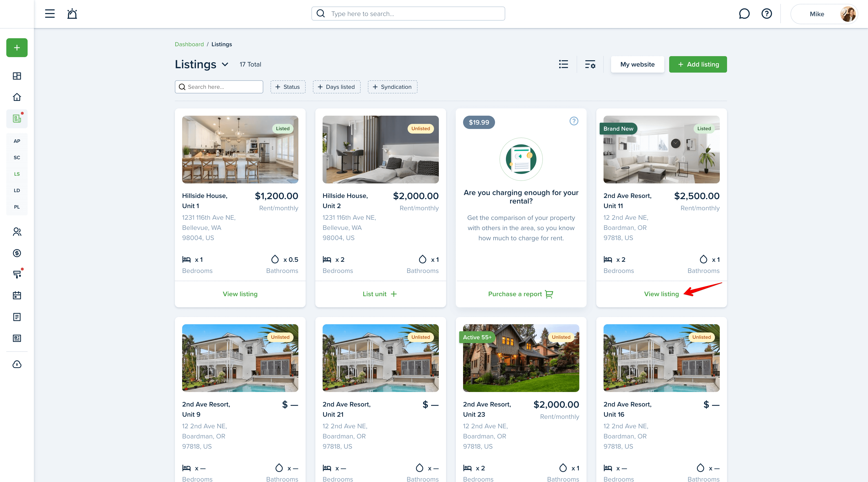This screenshot has height=482, width=868.
Task: Click the Active 55+ badge
Action: click(x=477, y=337)
